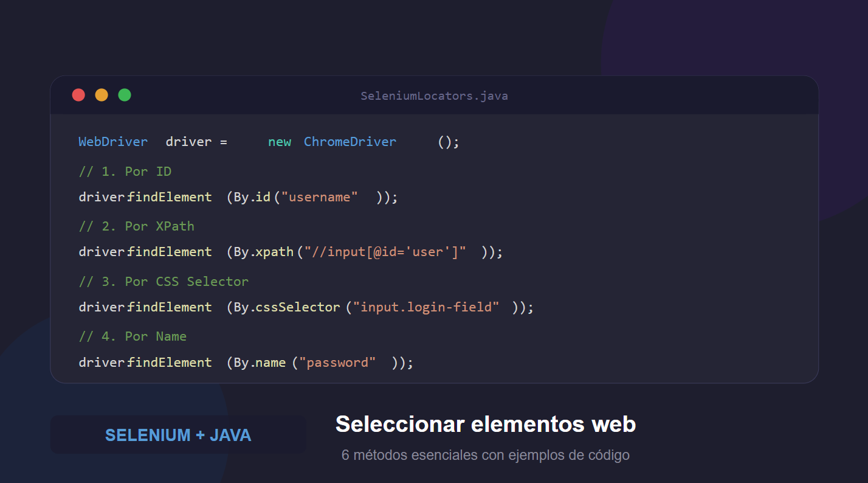
Task: Click the 'username' string literal
Action: click(x=319, y=196)
